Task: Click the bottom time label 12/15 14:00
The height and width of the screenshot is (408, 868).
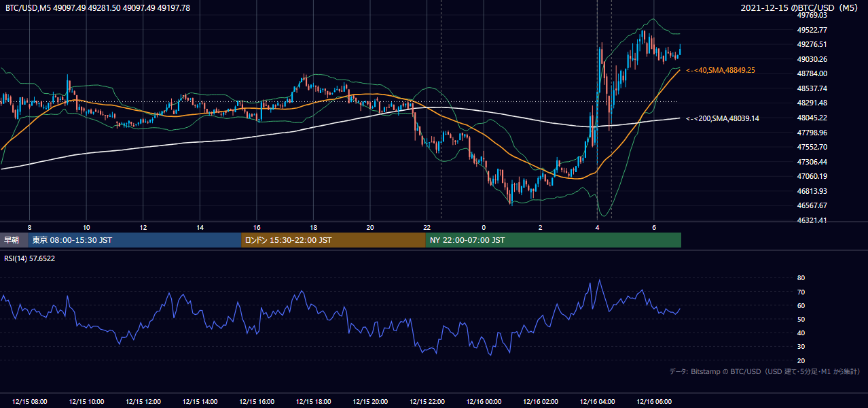Action: (x=200, y=402)
